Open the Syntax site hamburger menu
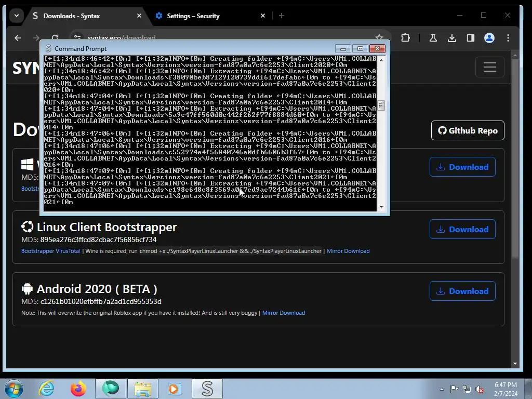 489,67
